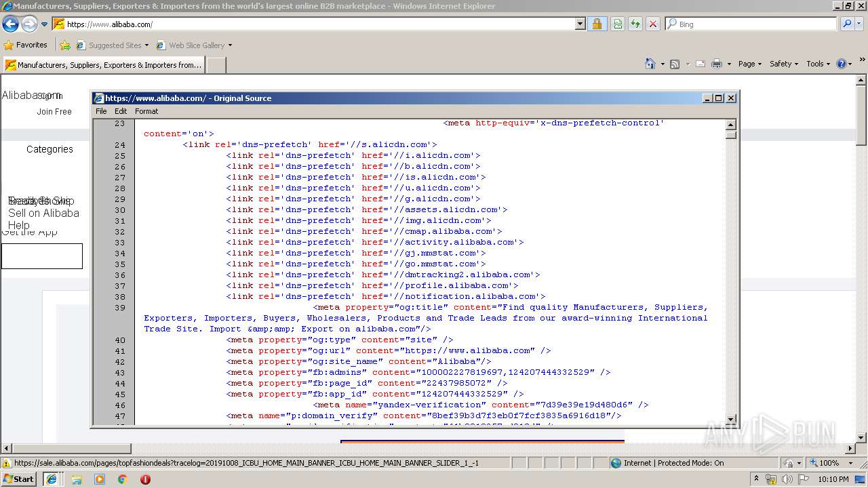Open the media player taskbar icon
The image size is (868, 488).
100,479
